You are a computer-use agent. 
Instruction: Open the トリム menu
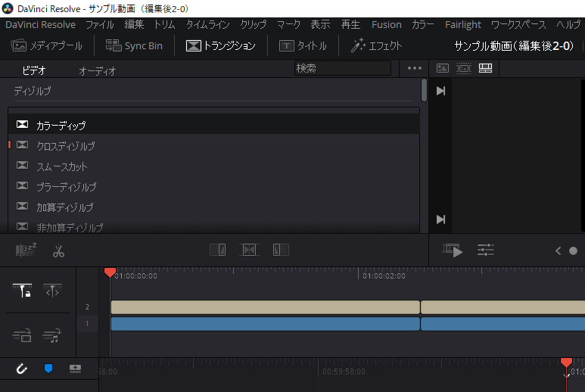click(x=164, y=25)
